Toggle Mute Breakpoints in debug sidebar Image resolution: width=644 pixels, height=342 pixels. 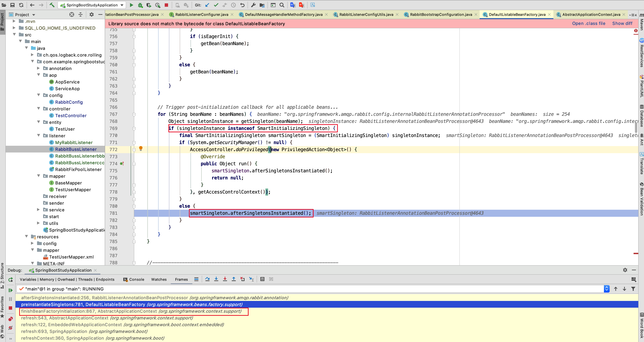coord(10,328)
